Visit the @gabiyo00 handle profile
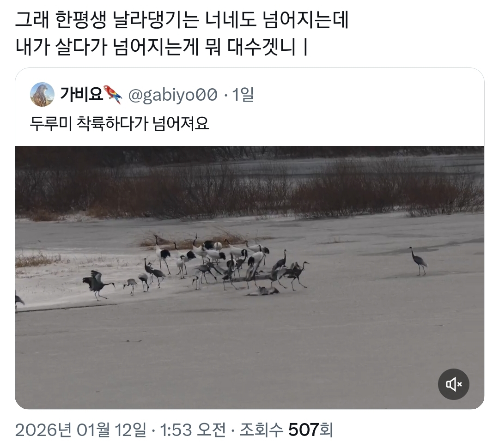499x448 pixels. 173,95
